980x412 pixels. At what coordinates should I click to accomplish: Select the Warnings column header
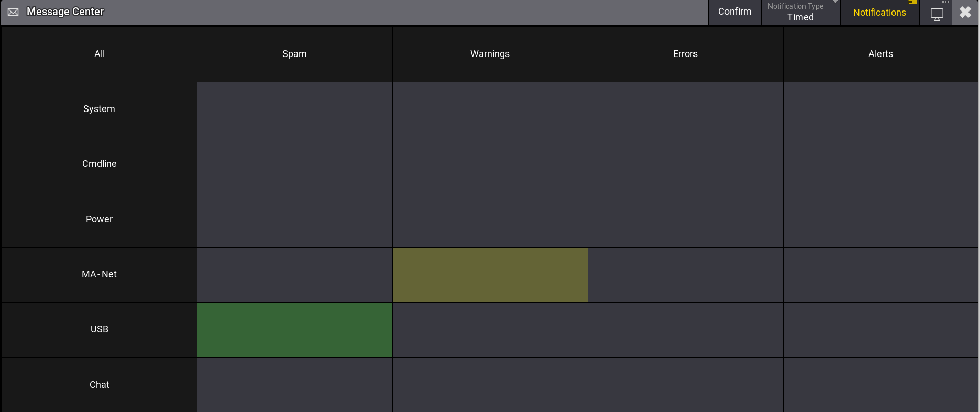(x=490, y=54)
